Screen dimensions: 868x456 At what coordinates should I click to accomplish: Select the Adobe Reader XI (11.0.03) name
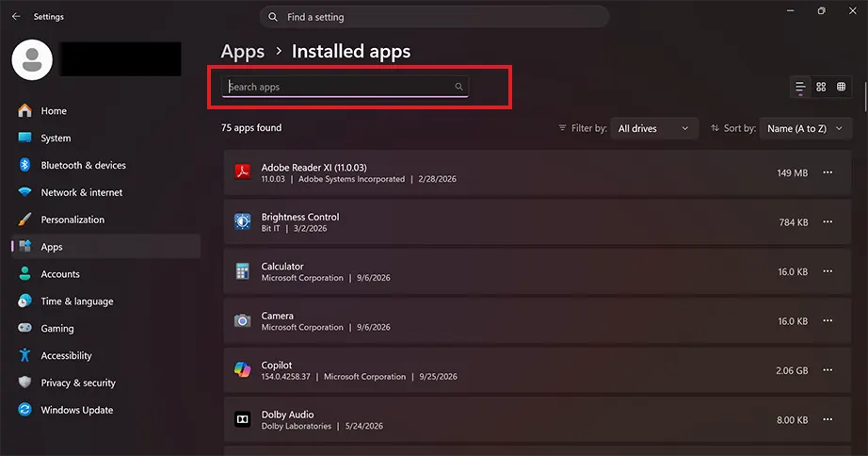313,167
